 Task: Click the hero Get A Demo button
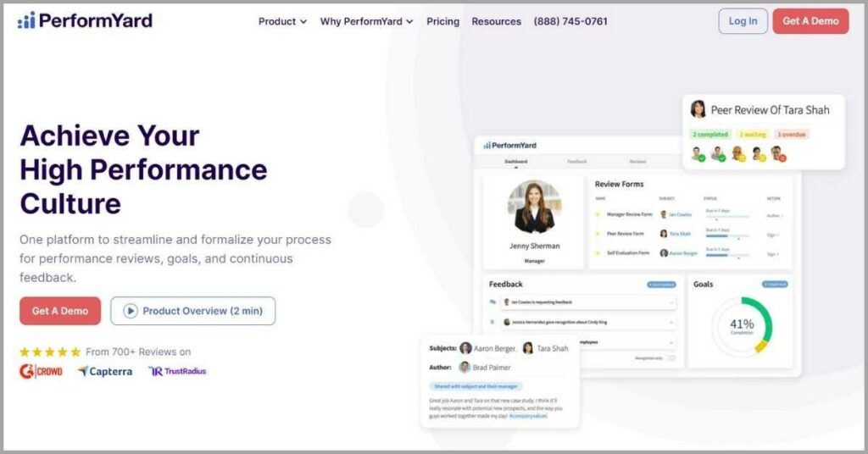tap(60, 311)
